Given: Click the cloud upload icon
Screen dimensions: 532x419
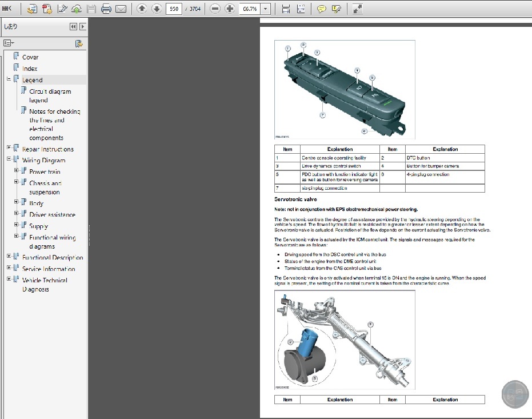Looking at the screenshot, I should [x=77, y=9].
